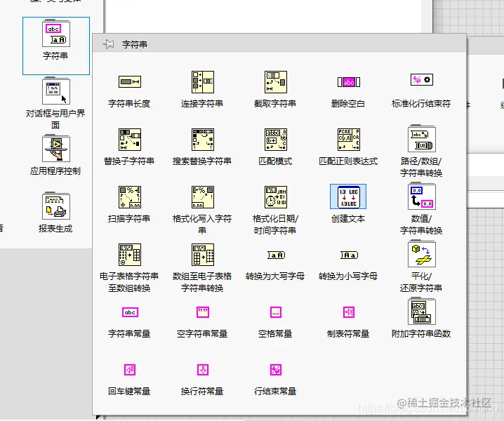Pick the 空格常量 constant icon
This screenshot has height=421, width=504.
pyautogui.click(x=276, y=312)
